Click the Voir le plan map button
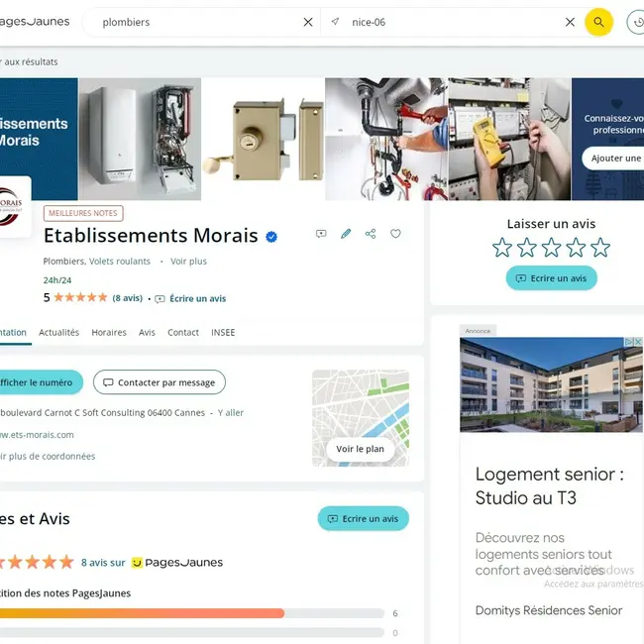Screen dimensions: 644x644 point(361,449)
